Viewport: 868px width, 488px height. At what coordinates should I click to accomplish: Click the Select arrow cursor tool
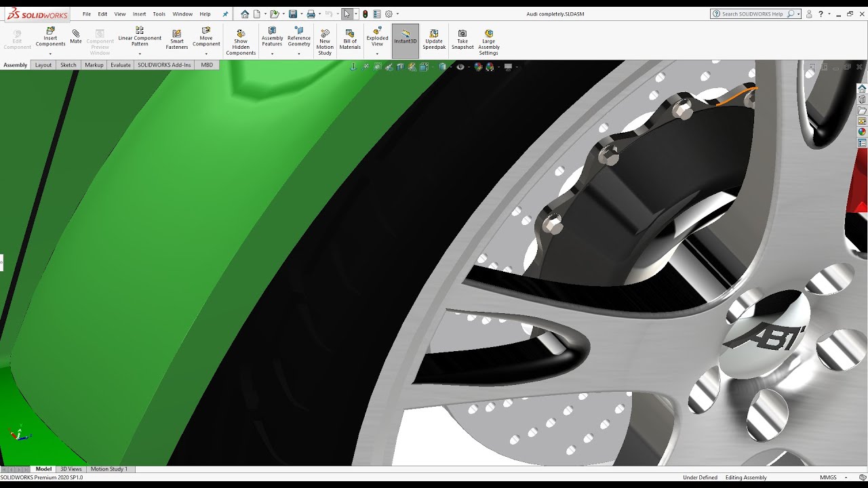point(347,14)
